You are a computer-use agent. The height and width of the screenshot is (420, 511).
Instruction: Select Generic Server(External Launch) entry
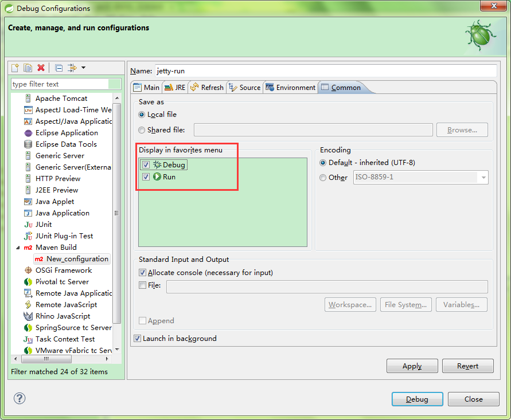pos(73,167)
